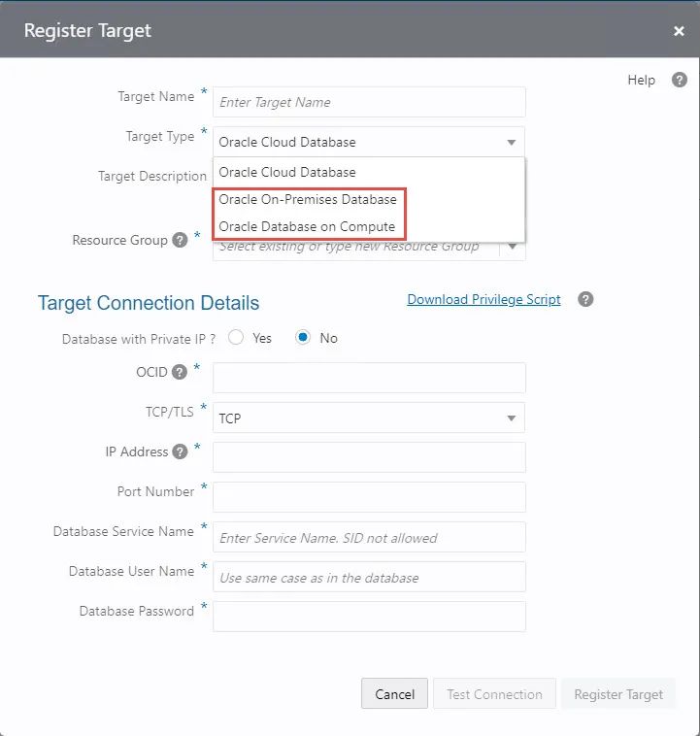
Task: Click Resource Group help icon
Action: (180, 240)
